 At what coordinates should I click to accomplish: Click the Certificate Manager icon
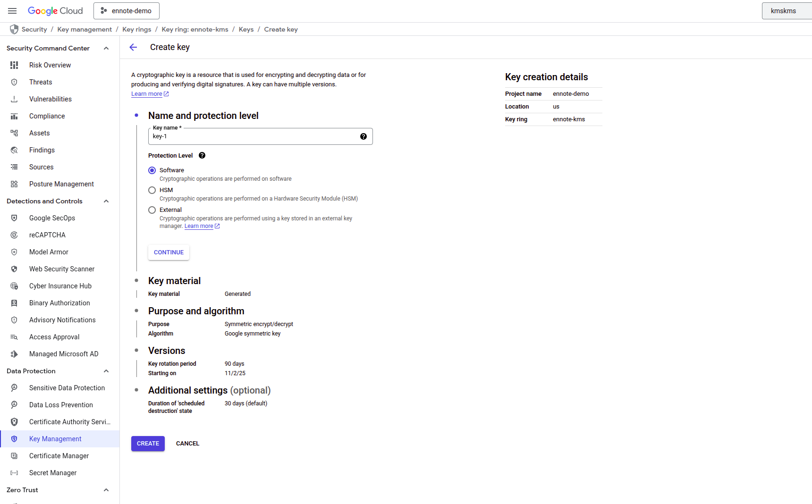pyautogui.click(x=14, y=456)
